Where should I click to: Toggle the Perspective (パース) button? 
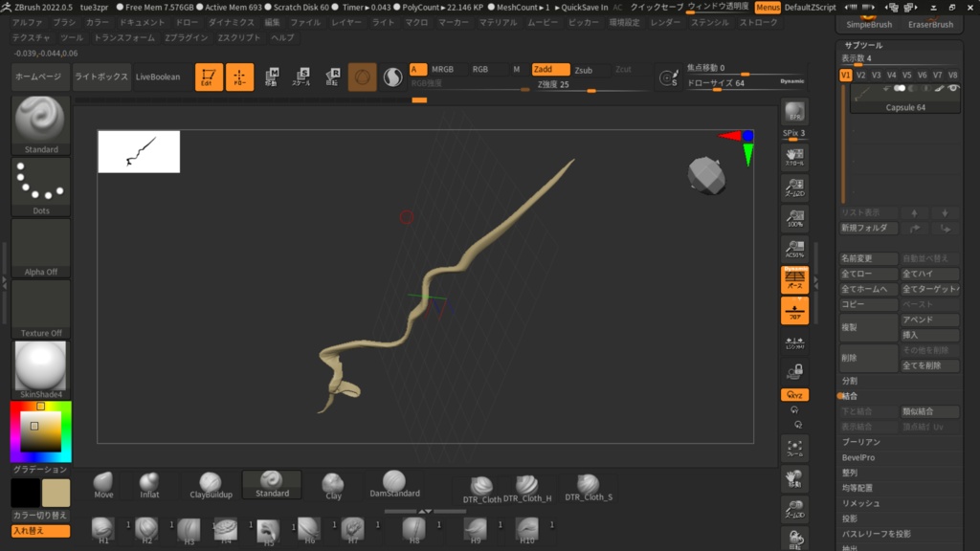794,279
